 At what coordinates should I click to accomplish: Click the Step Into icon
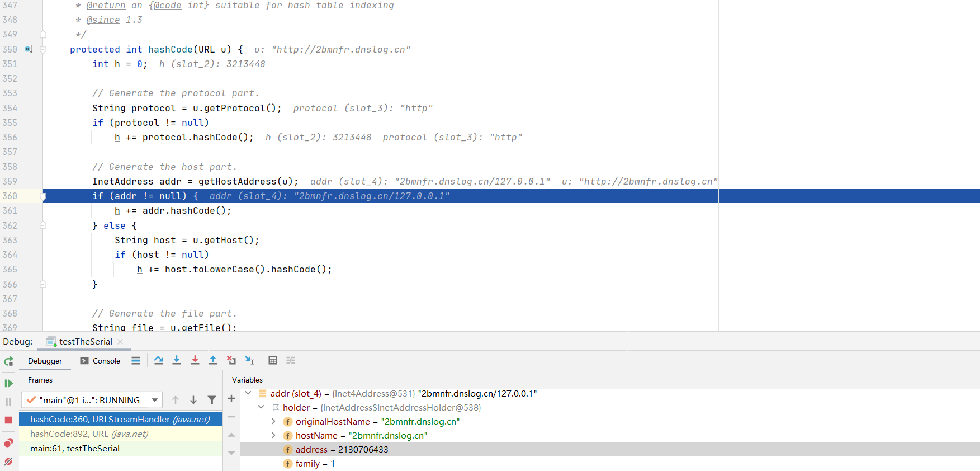177,360
